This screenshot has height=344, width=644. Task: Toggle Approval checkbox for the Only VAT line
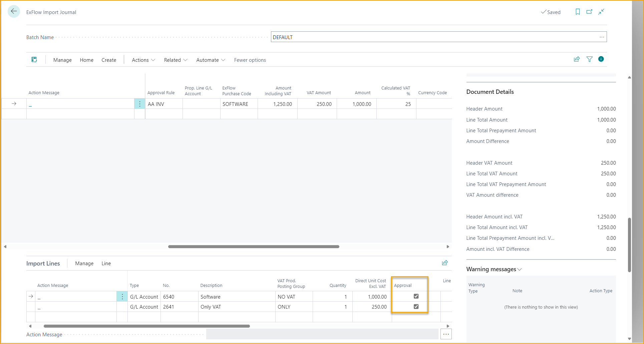[x=416, y=307]
